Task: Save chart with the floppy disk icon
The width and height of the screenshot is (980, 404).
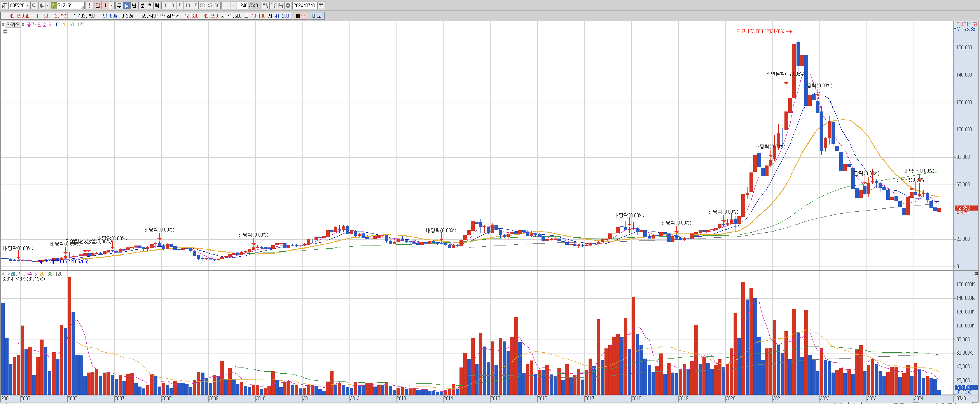Action: (281, 5)
